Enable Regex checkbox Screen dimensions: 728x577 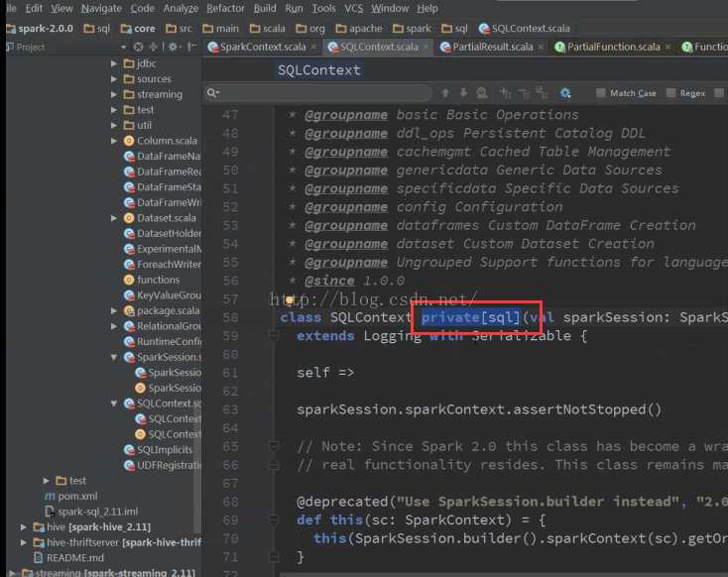tap(670, 93)
